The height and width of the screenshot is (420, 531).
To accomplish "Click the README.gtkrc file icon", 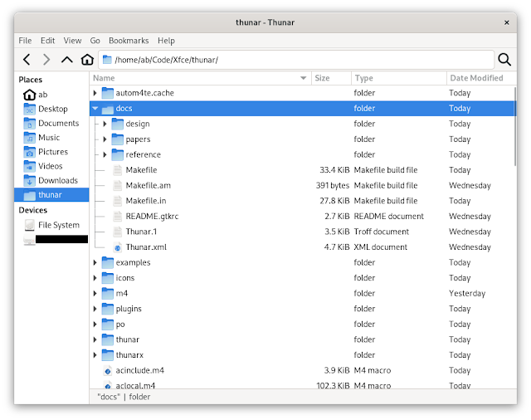I will tap(117, 216).
